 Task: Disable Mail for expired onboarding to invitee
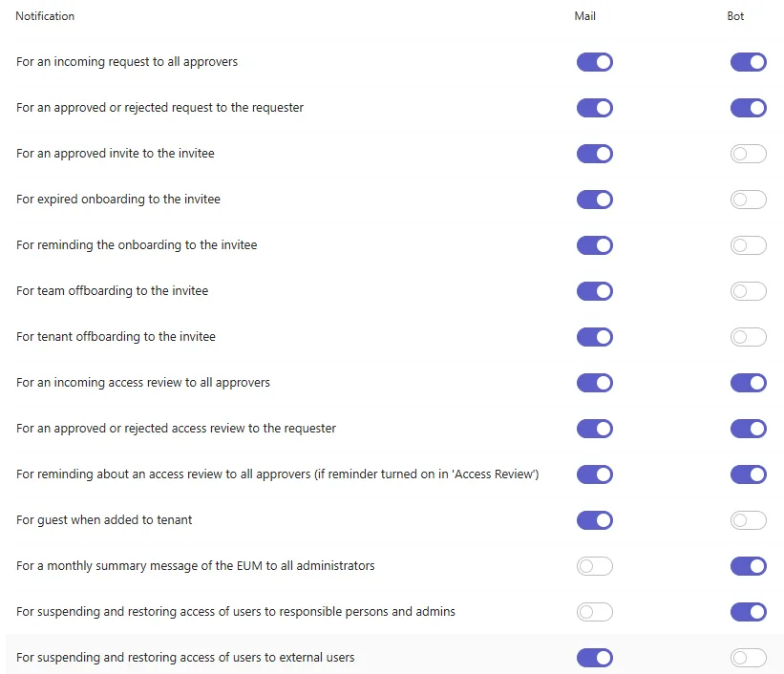[x=595, y=200]
